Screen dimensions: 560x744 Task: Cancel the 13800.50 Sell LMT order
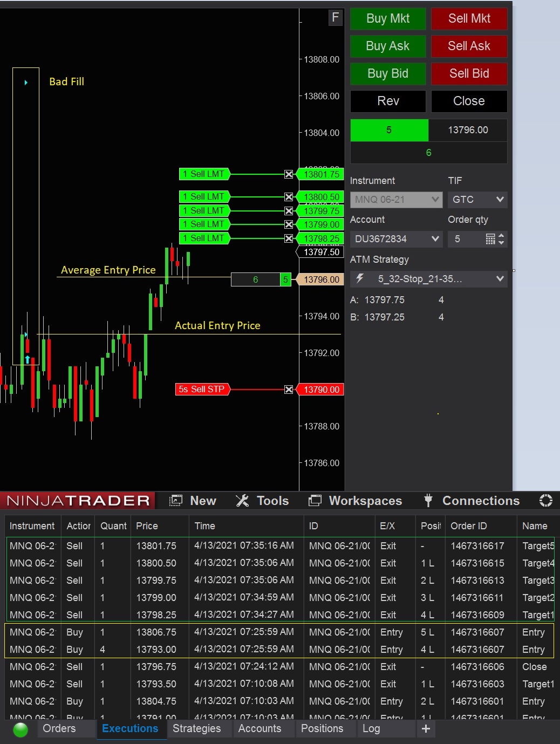coord(289,197)
